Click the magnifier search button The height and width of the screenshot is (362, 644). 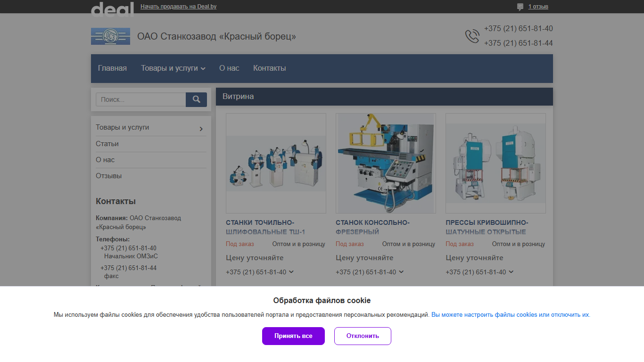196,99
